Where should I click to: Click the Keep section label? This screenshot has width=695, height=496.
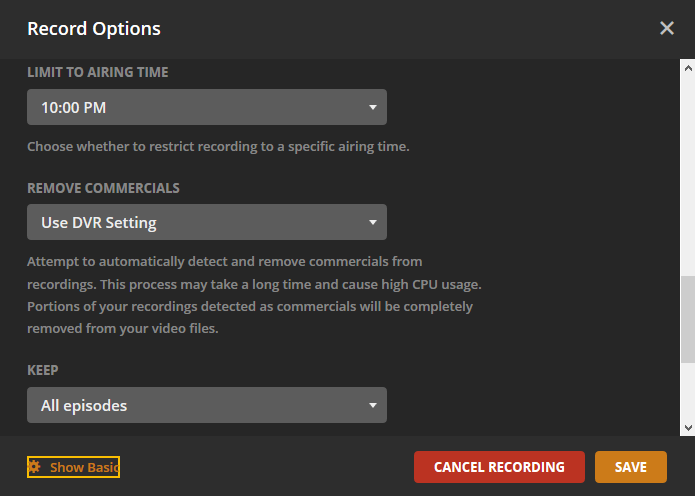[43, 370]
